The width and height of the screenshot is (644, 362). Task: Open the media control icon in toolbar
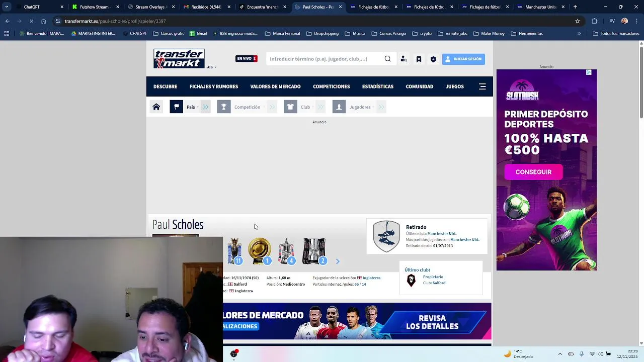[612, 21]
